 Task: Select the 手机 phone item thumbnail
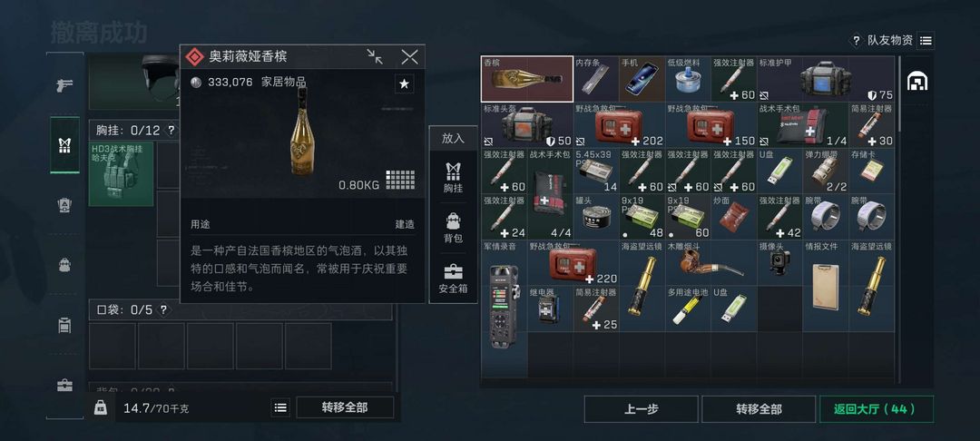pyautogui.click(x=642, y=79)
